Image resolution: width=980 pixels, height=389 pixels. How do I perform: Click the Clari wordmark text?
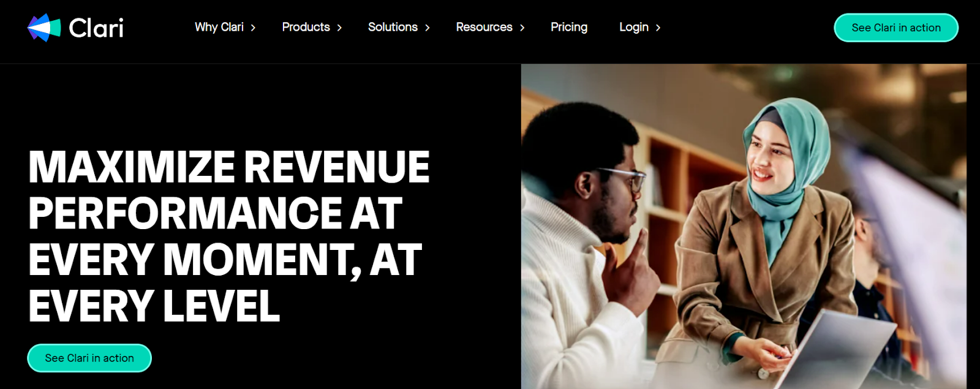(x=96, y=28)
